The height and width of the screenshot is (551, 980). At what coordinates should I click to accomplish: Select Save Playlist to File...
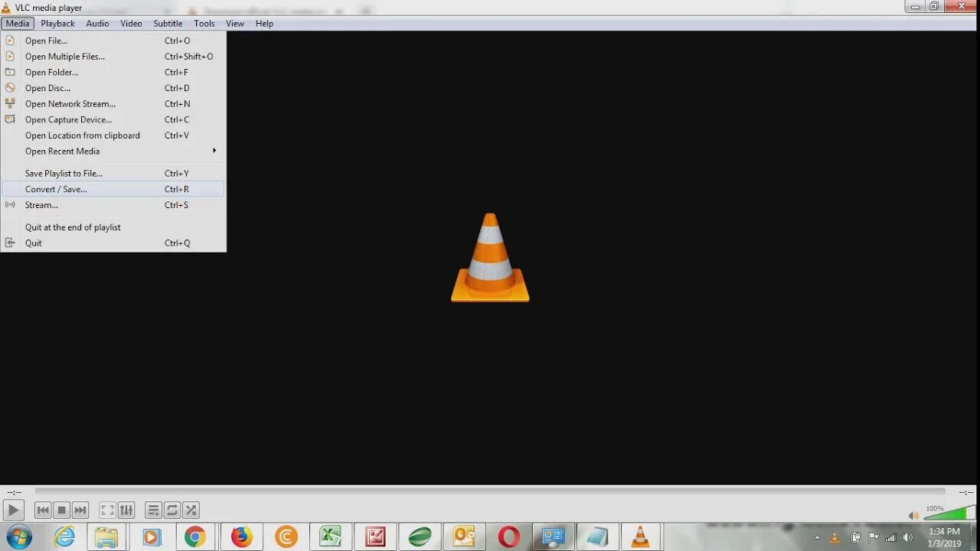point(113,174)
